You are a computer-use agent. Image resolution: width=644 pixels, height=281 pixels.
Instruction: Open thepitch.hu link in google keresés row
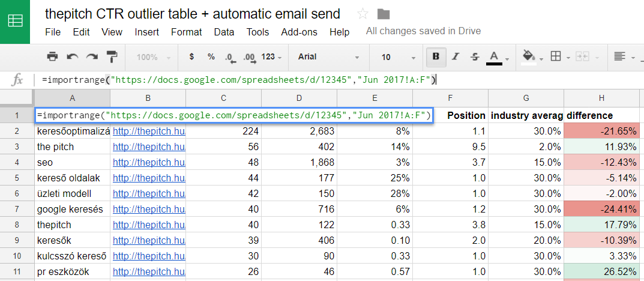(149, 209)
